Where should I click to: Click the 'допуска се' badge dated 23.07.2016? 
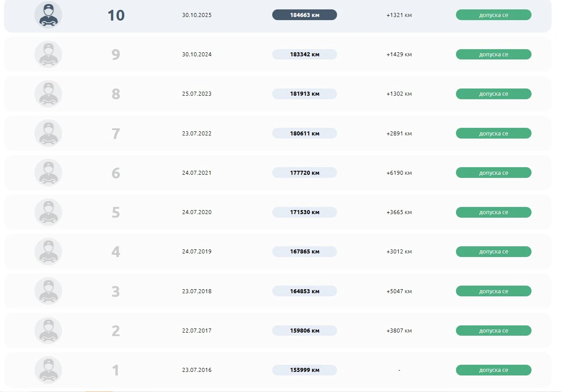494,370
